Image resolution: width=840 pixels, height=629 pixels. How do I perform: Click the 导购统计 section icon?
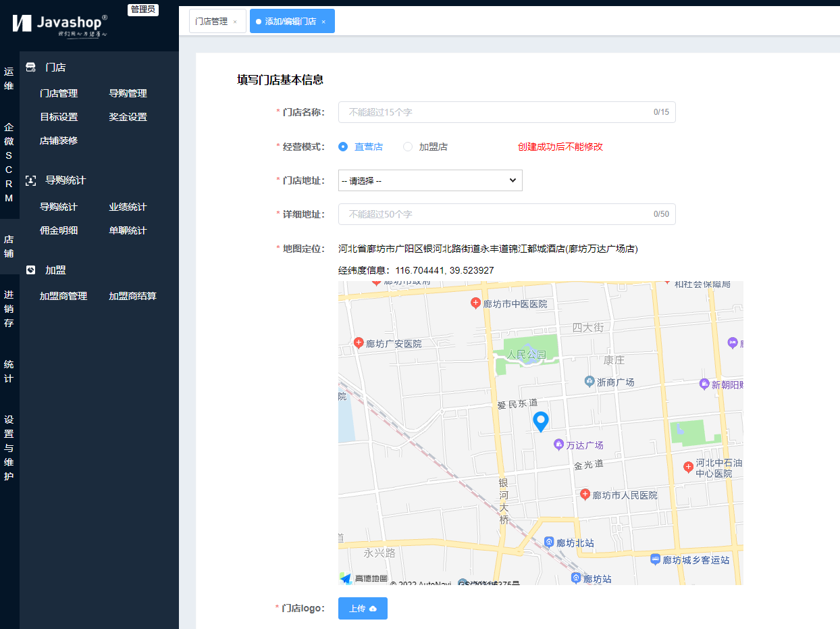pos(30,180)
